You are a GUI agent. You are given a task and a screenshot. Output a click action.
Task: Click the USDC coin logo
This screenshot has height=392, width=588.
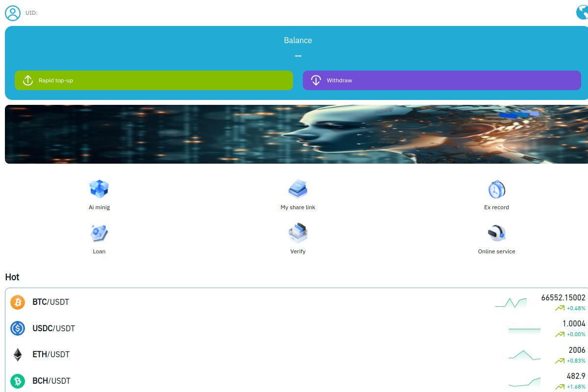18,328
